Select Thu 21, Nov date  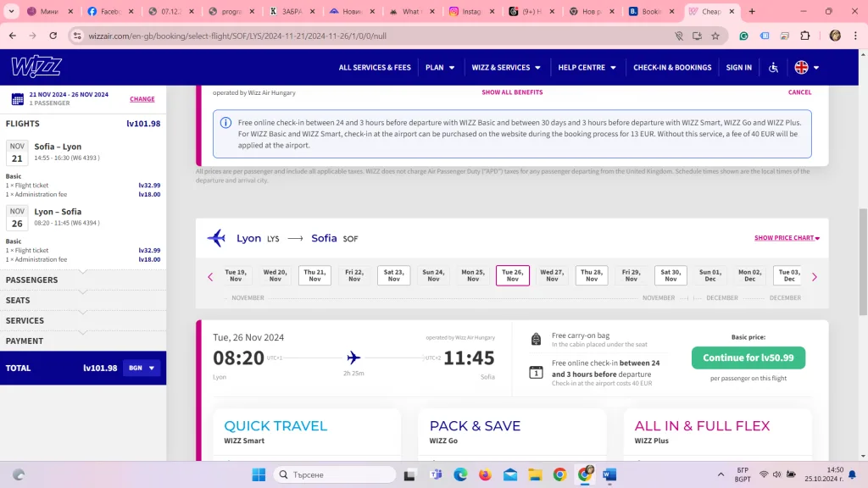(x=315, y=275)
